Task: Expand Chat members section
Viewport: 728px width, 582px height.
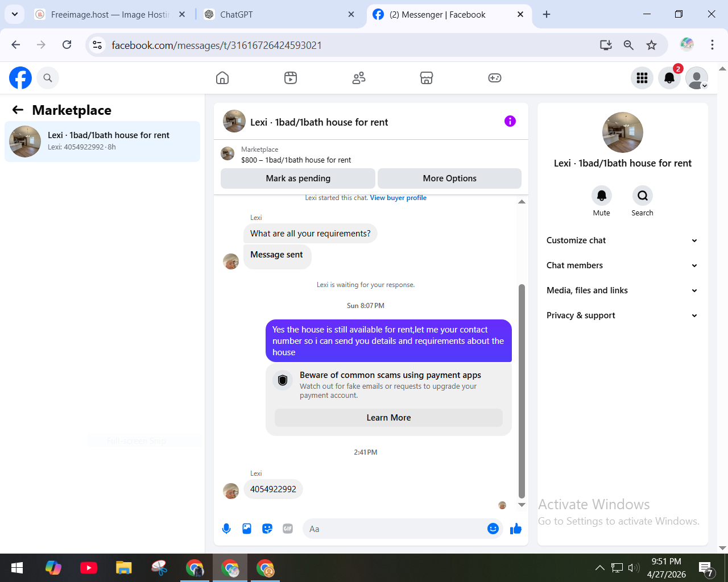Action: click(622, 265)
